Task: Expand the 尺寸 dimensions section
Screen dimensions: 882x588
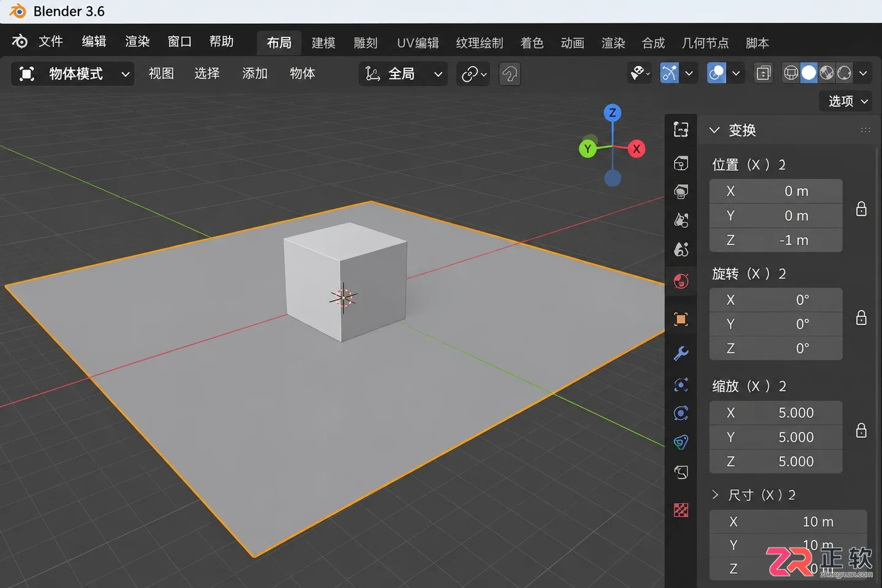Action: 715,494
